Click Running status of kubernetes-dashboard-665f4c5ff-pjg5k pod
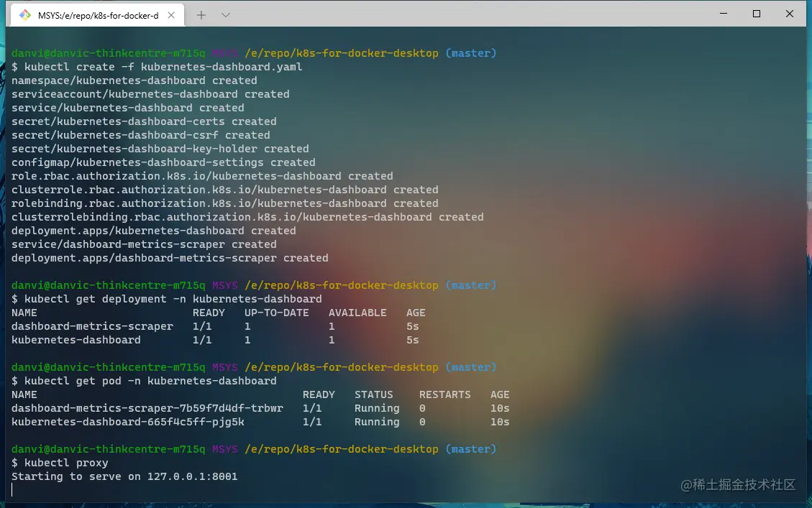The height and width of the screenshot is (508, 812). click(377, 422)
